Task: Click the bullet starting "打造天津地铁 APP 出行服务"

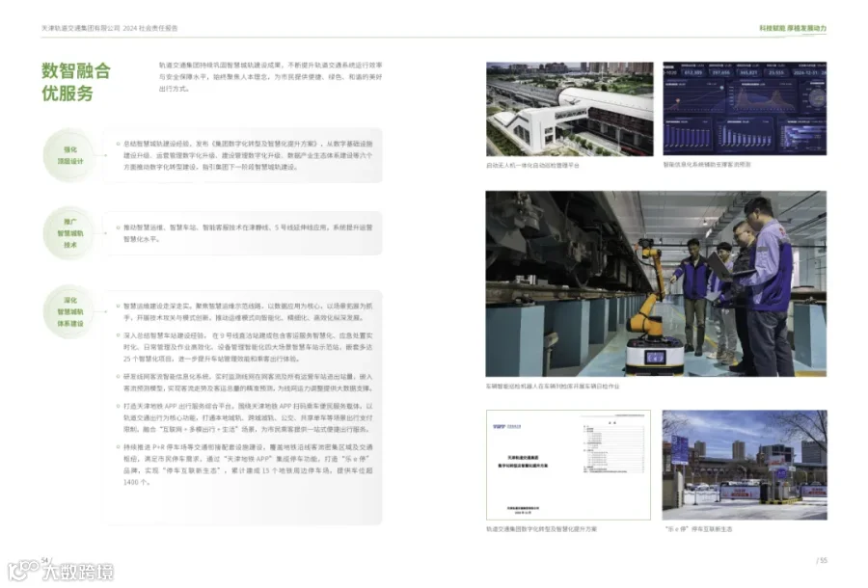Action: (248, 417)
